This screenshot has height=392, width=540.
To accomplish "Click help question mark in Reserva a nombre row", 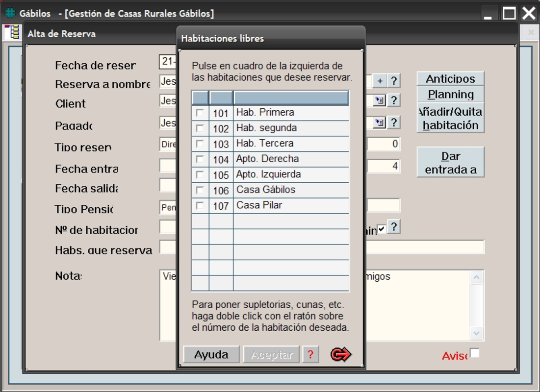I will (394, 81).
